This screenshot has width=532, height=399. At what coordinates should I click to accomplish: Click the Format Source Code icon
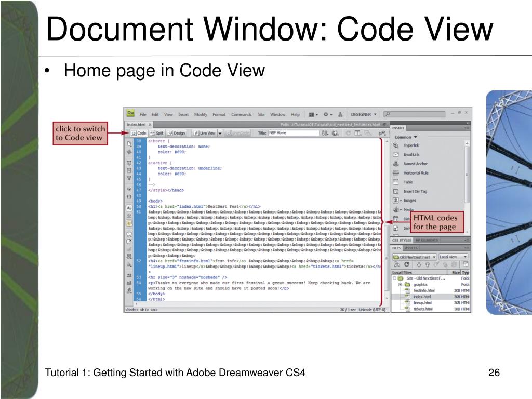[x=129, y=290]
